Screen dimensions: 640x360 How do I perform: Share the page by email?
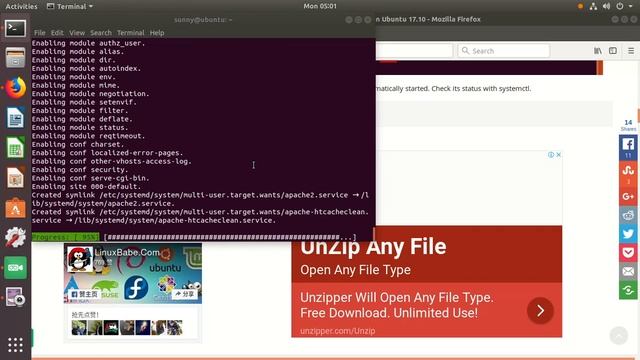tap(628, 271)
